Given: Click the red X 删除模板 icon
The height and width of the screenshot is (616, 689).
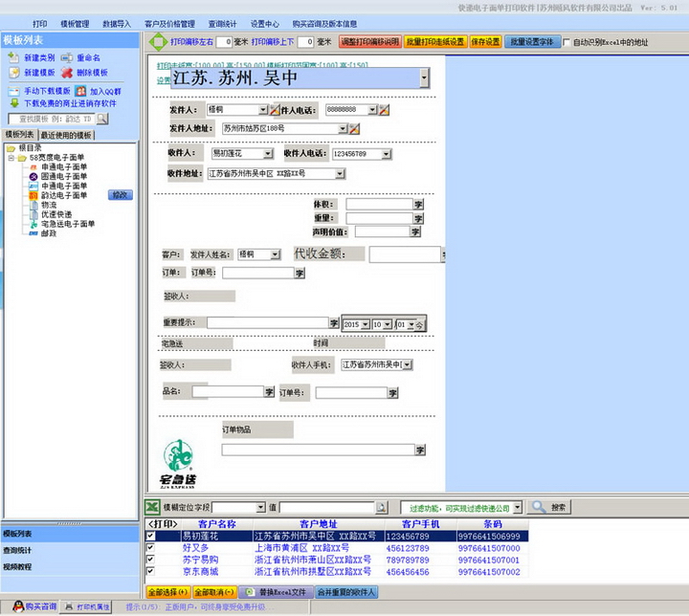Looking at the screenshot, I should [x=67, y=73].
